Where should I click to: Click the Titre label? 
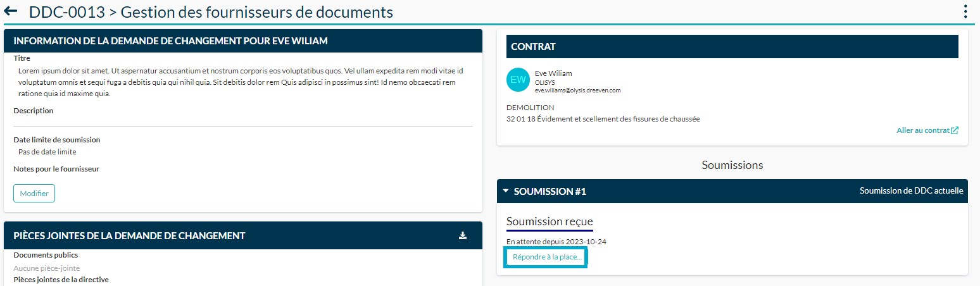22,58
